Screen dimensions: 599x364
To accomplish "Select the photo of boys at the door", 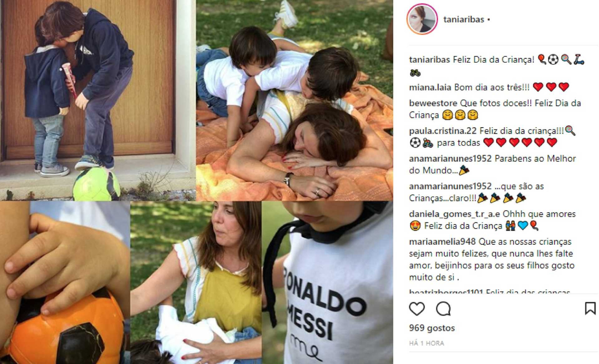I will pyautogui.click(x=98, y=100).
